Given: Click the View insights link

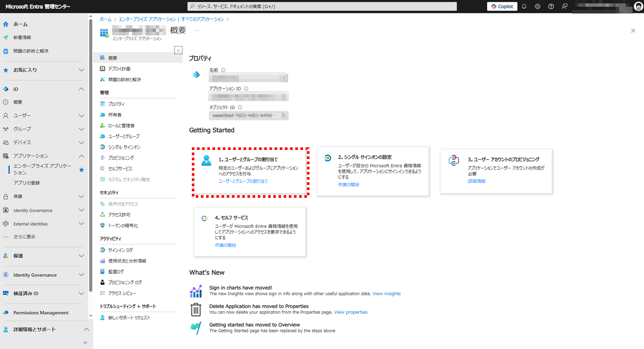Looking at the screenshot, I should point(387,294).
